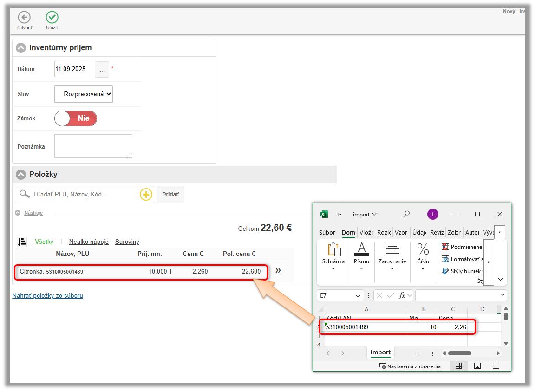Switch to Page Layout view in status bar

tap(477, 366)
